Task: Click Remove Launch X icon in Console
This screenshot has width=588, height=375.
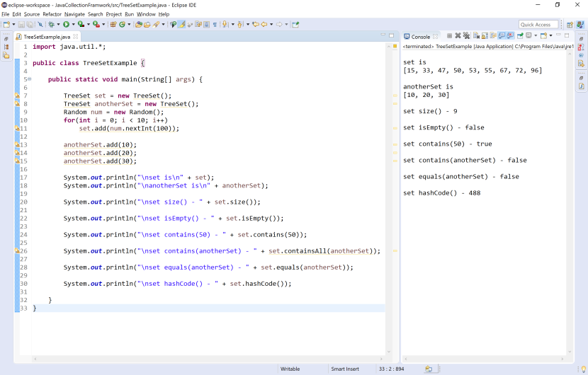Action: tap(458, 35)
